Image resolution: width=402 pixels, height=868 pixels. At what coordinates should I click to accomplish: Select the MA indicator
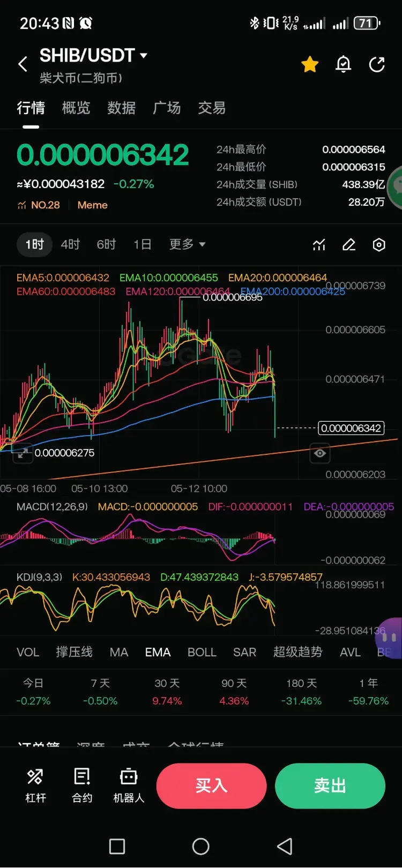click(119, 652)
